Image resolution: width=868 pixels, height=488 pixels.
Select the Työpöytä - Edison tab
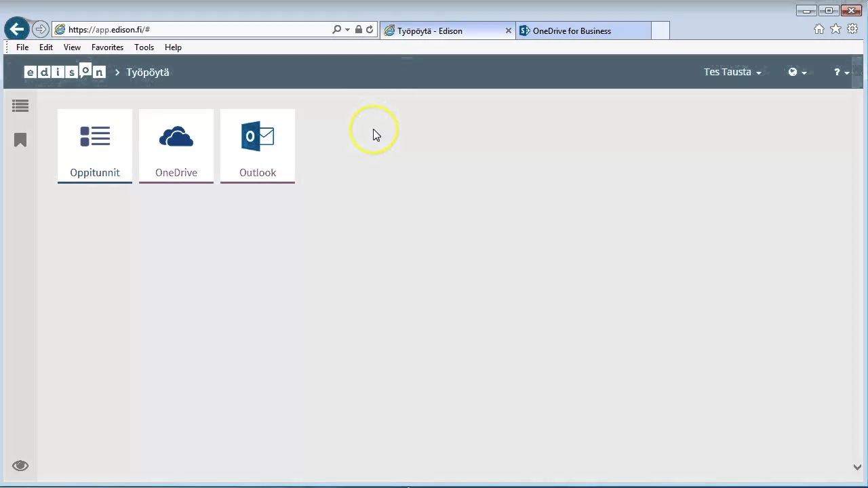[x=448, y=30]
